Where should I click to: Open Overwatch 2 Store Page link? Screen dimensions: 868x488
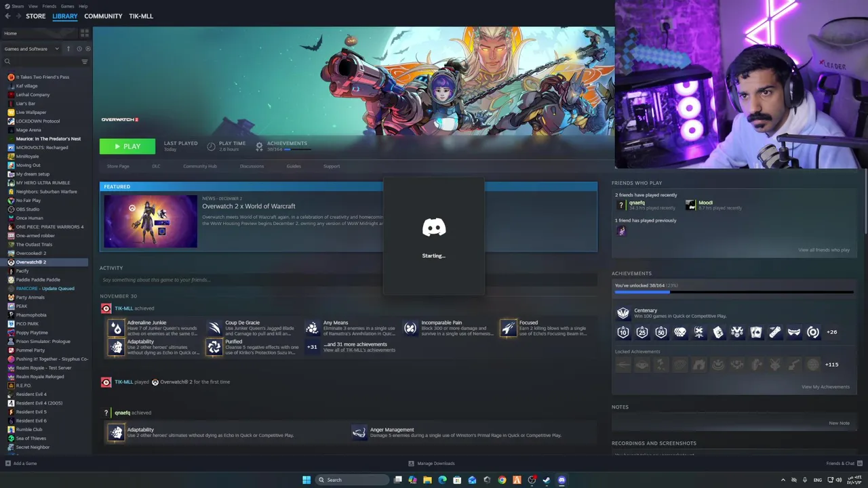pyautogui.click(x=118, y=166)
